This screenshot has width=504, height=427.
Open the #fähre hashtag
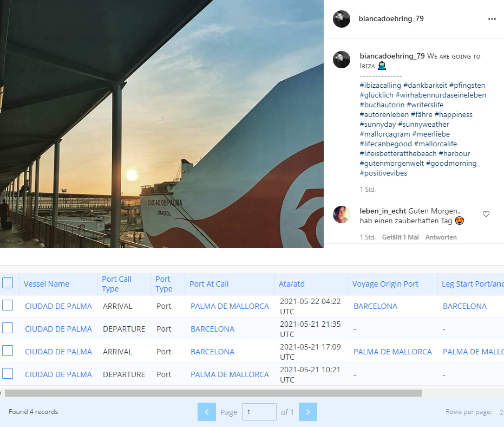(x=421, y=114)
